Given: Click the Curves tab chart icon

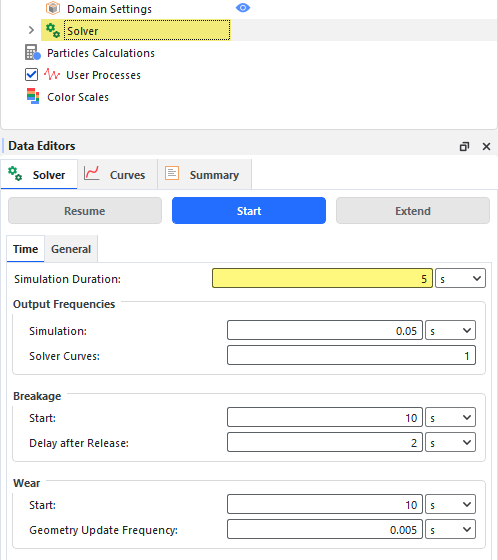Looking at the screenshot, I should pyautogui.click(x=91, y=174).
